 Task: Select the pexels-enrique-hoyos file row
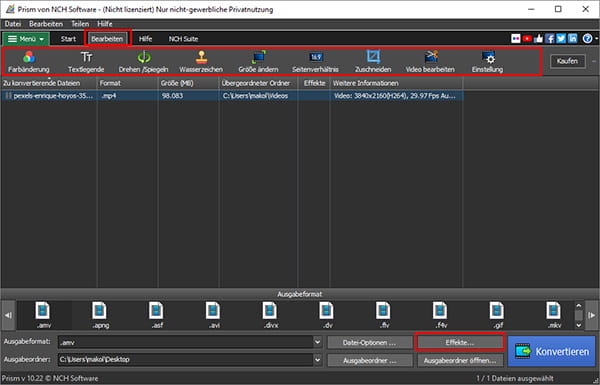point(232,96)
